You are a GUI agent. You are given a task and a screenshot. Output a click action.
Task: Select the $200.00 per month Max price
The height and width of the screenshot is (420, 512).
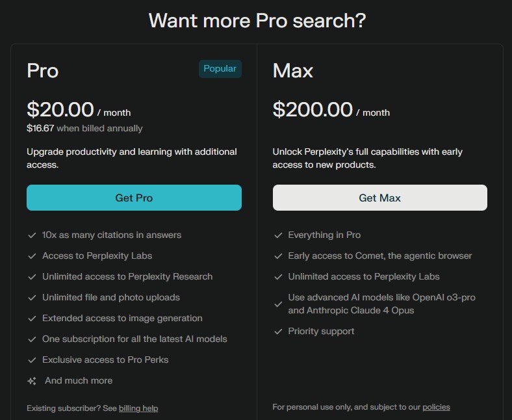tap(331, 109)
